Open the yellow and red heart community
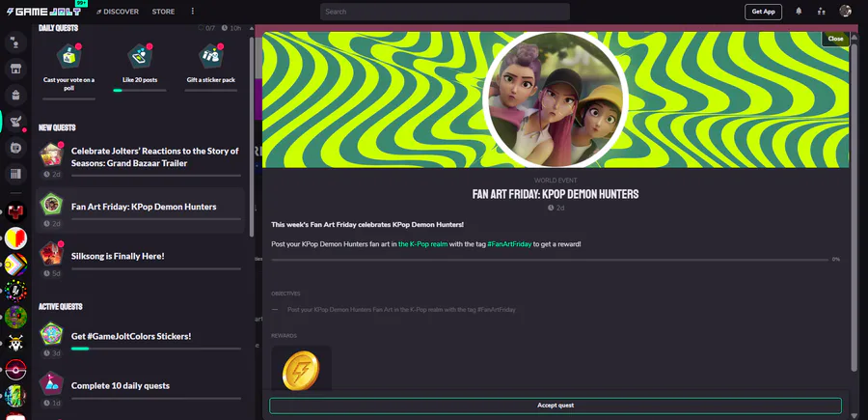The image size is (868, 420). coord(16,238)
